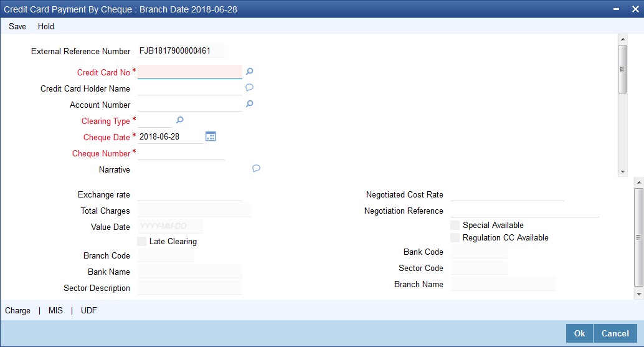Open the MIS tab

point(55,310)
